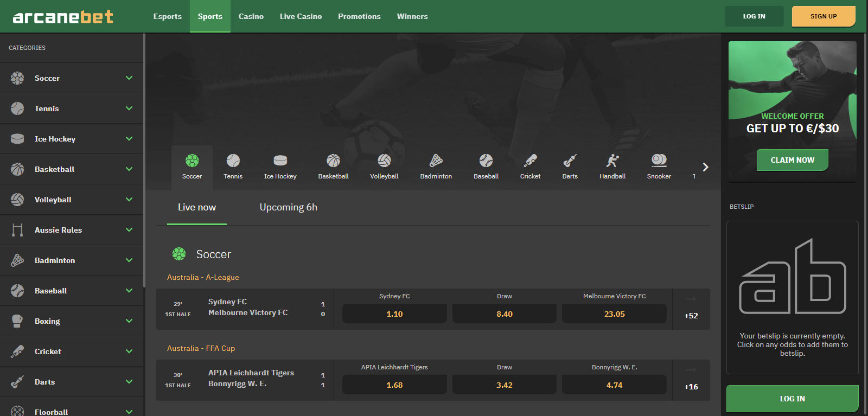Click the Cricket bat icon in sidebar
This screenshot has width=868, height=416.
click(x=17, y=351)
